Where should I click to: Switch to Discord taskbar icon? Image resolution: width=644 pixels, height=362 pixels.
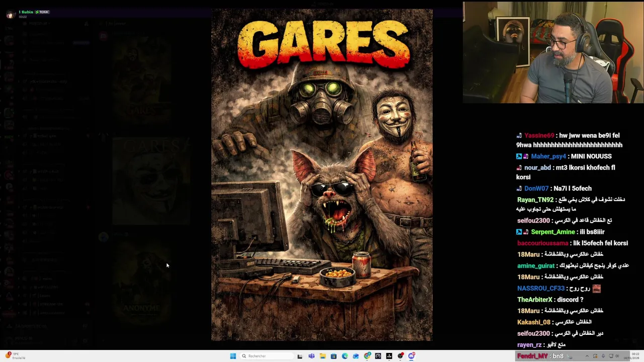pyautogui.click(x=412, y=356)
